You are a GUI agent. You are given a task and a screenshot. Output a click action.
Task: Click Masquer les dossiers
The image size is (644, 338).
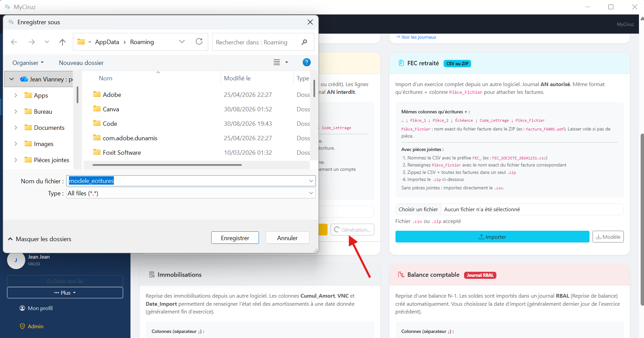[x=40, y=239]
